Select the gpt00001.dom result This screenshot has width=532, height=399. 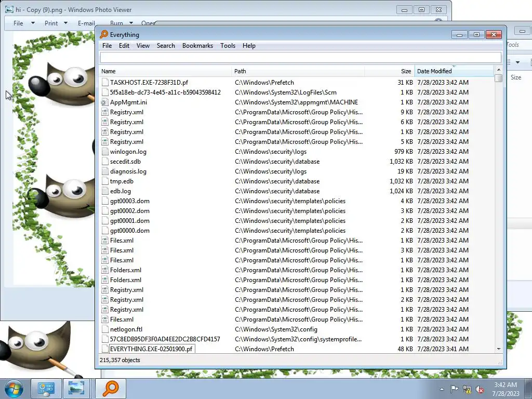pyautogui.click(x=129, y=220)
